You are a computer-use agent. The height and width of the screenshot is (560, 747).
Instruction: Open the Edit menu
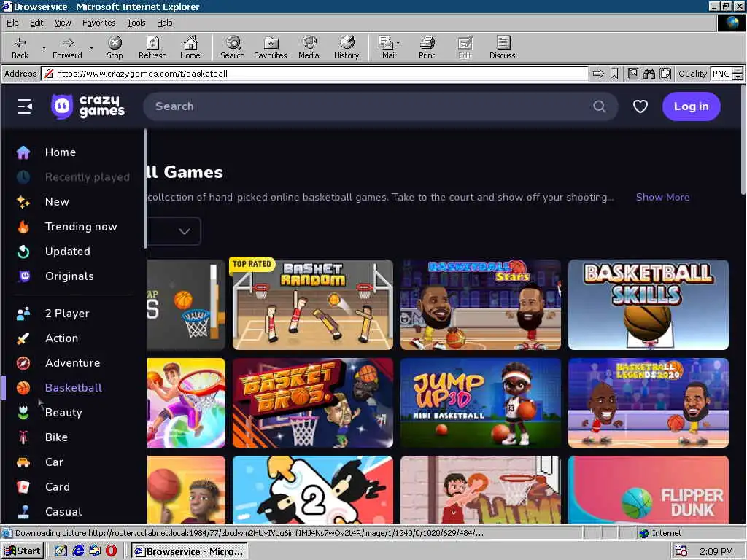click(x=36, y=23)
